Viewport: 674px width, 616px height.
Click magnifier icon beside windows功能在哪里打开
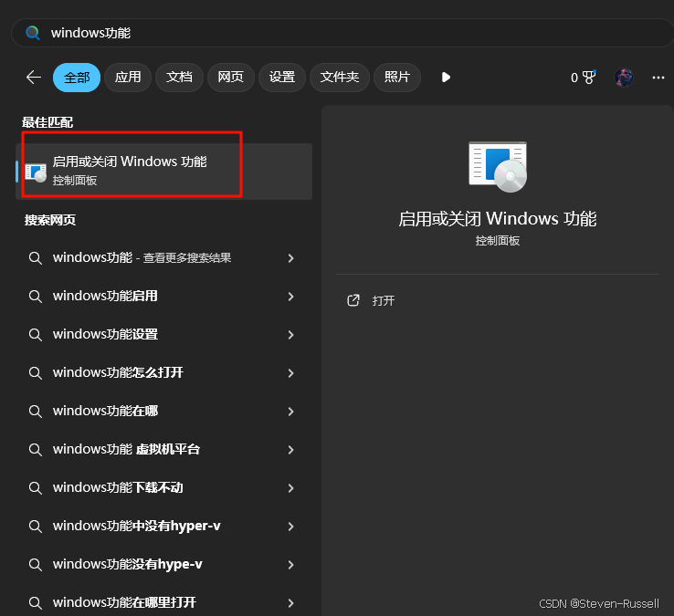click(36, 602)
